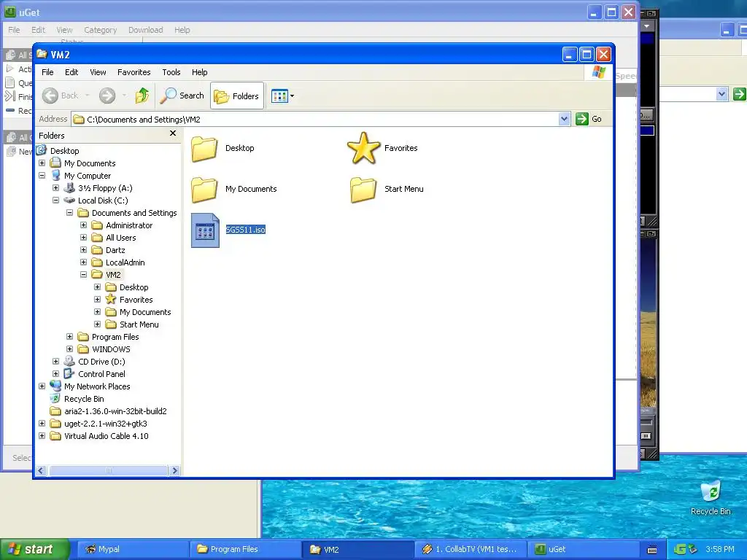Expand the Administrator folder node
This screenshot has height=560, width=747.
coord(83,225)
